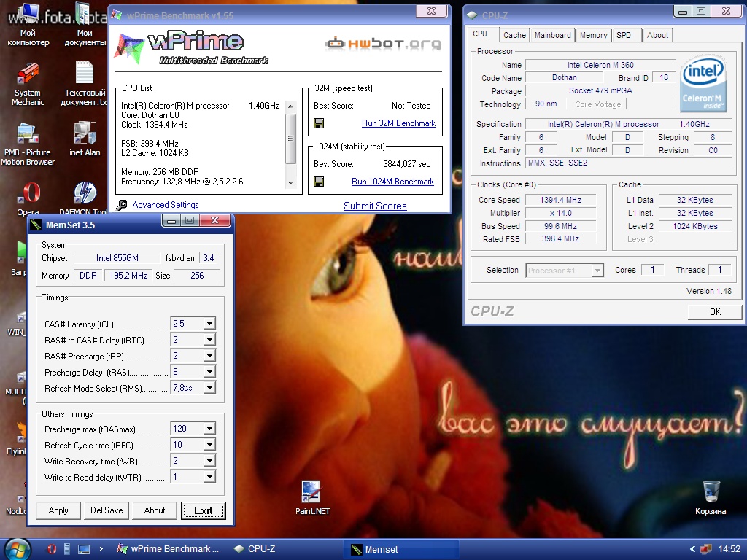Click Exit button in MemSet
Image resolution: width=747 pixels, height=560 pixels.
[203, 510]
